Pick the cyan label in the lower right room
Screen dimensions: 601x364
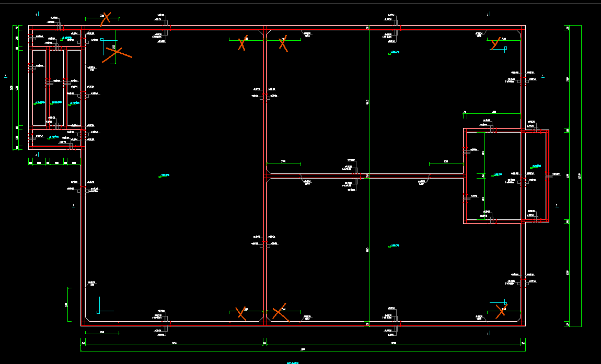tap(394, 245)
